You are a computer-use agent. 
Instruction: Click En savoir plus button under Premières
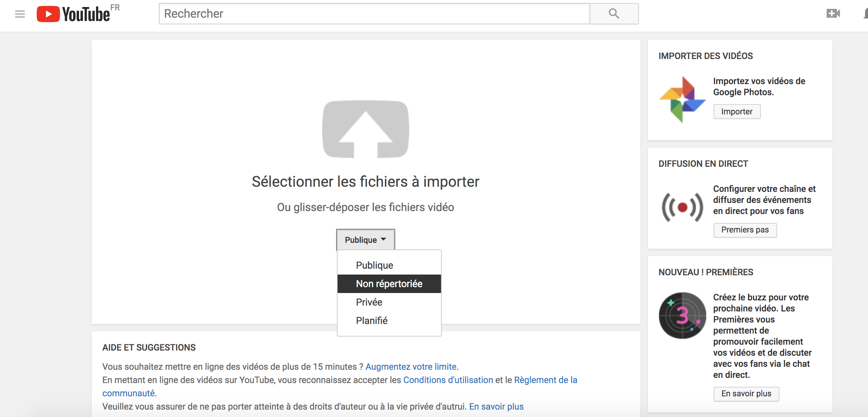coord(746,394)
